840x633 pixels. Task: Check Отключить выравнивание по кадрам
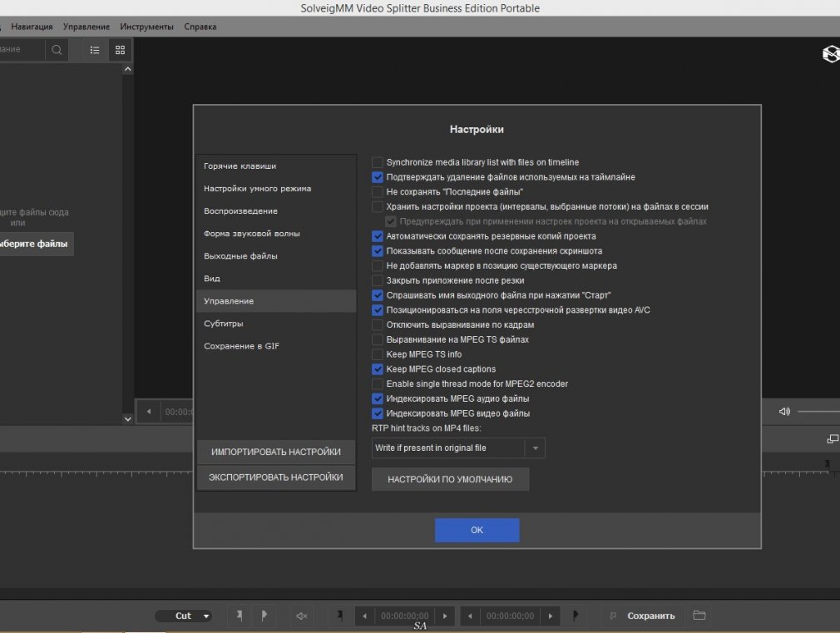(x=377, y=324)
